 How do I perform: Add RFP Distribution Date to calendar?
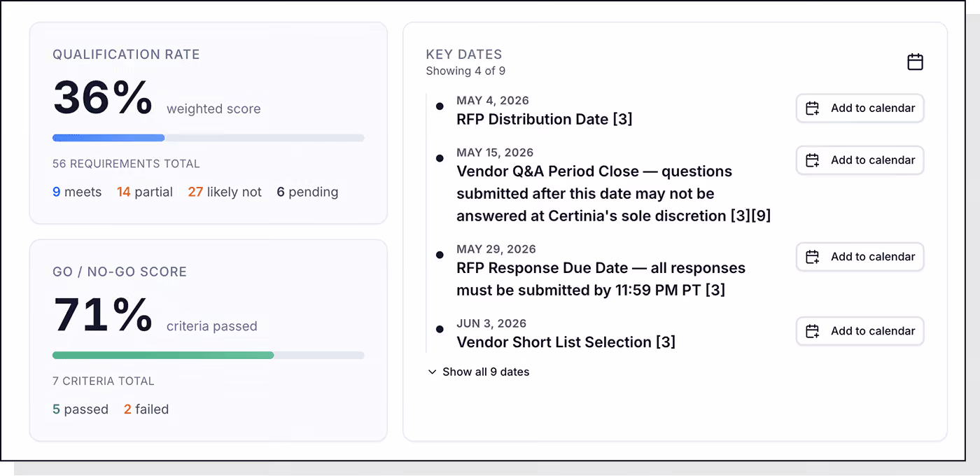click(x=860, y=108)
